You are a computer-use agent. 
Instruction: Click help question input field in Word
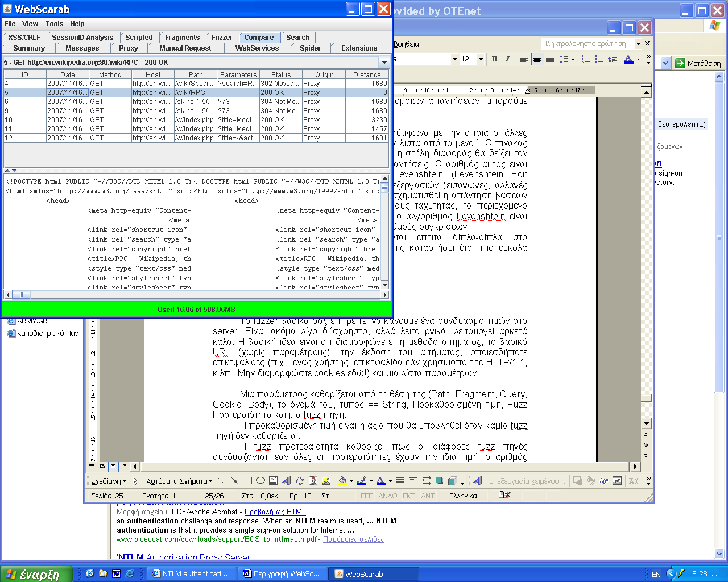point(587,43)
